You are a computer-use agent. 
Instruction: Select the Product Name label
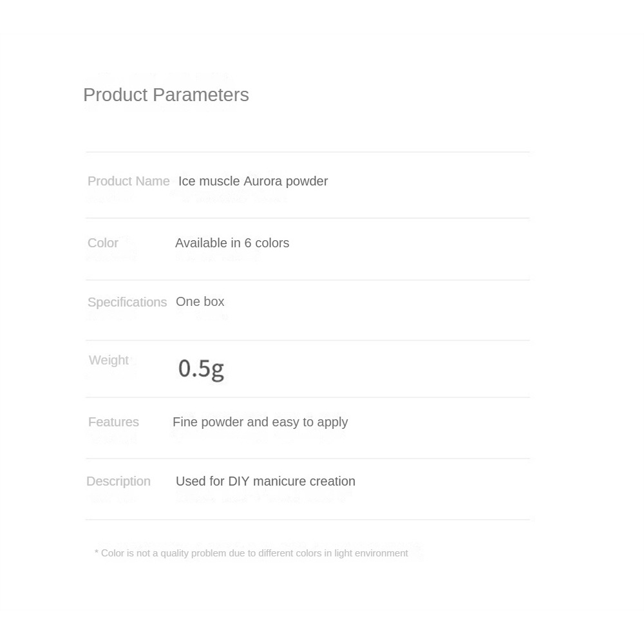pos(128,182)
